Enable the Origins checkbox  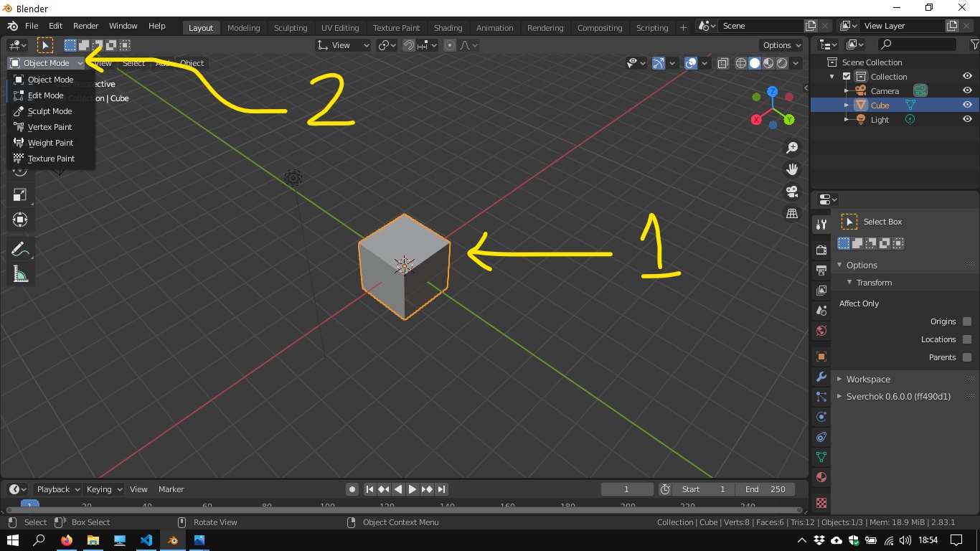[967, 321]
